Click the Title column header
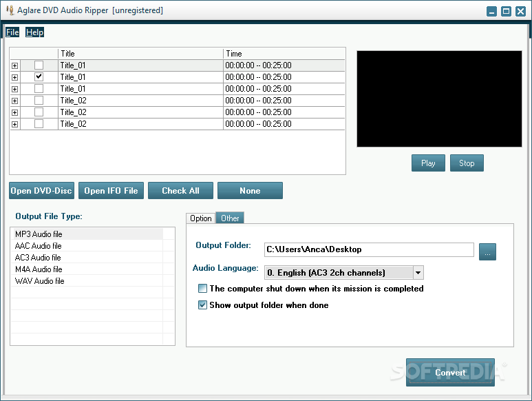The height and width of the screenshot is (401, 532). [140, 54]
